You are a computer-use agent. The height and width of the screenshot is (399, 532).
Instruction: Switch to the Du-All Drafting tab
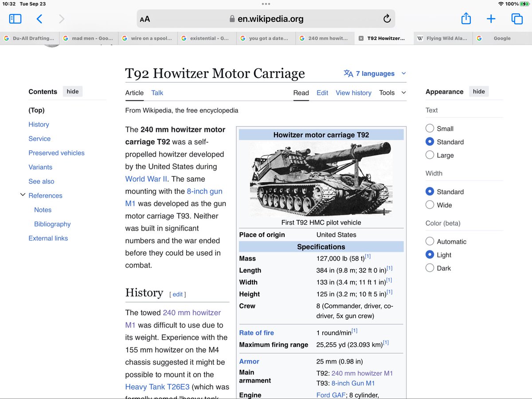(29, 39)
